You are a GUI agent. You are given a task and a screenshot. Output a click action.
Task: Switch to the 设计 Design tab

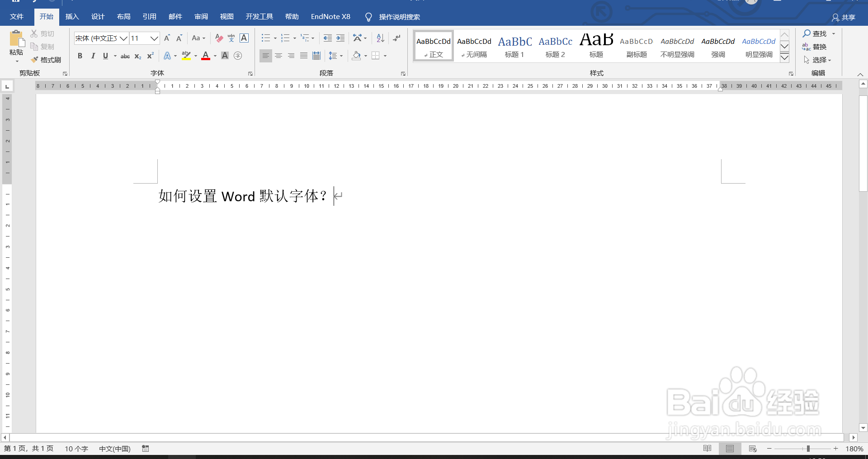98,17
